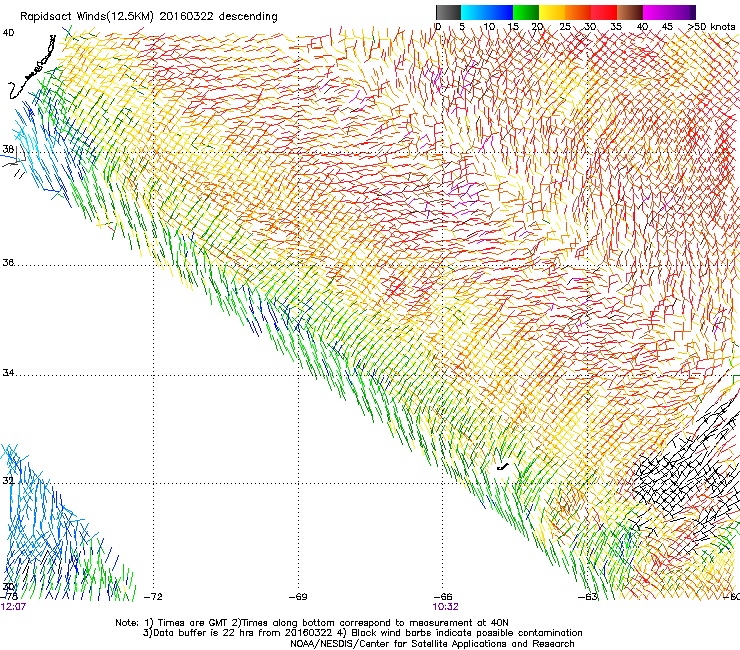Click the bold black wind barb near 32N
Viewport: 740px width, 650px height.
[503, 467]
